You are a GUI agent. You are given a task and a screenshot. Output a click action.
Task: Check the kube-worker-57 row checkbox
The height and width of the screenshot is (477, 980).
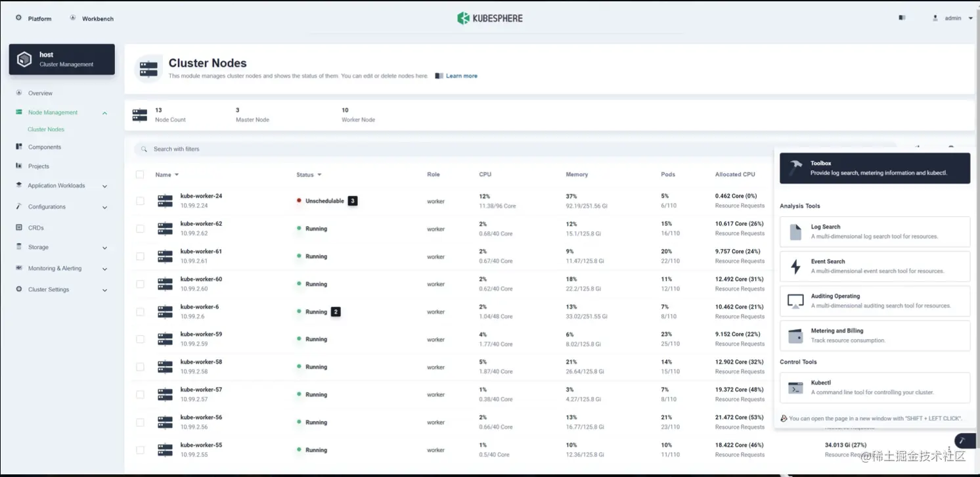click(140, 395)
